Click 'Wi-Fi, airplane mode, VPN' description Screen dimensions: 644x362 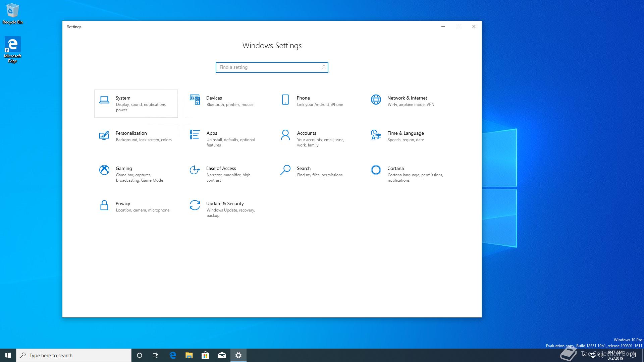click(x=411, y=105)
